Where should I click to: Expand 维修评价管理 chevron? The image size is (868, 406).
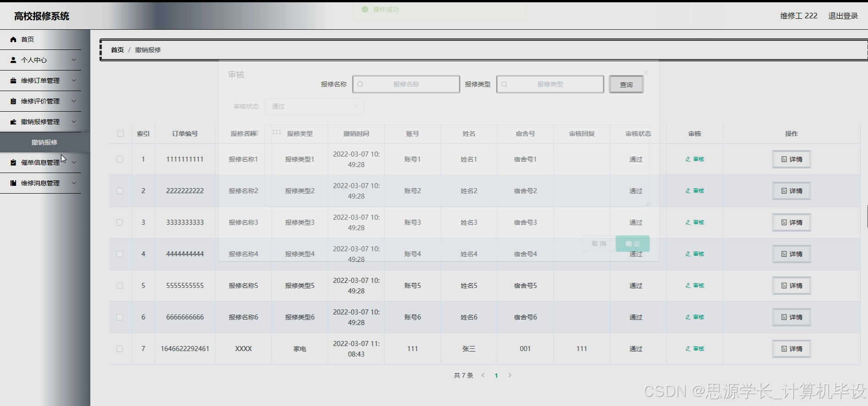(74, 101)
